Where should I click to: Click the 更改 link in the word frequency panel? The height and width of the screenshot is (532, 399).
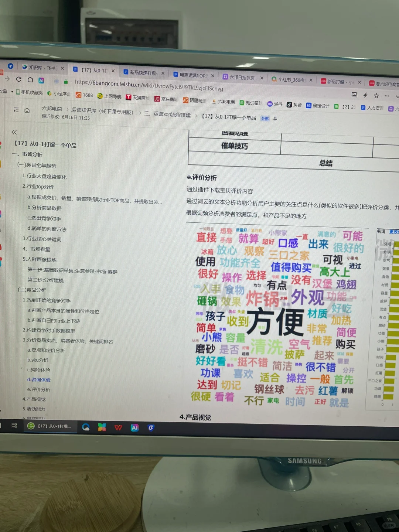pos(393,231)
